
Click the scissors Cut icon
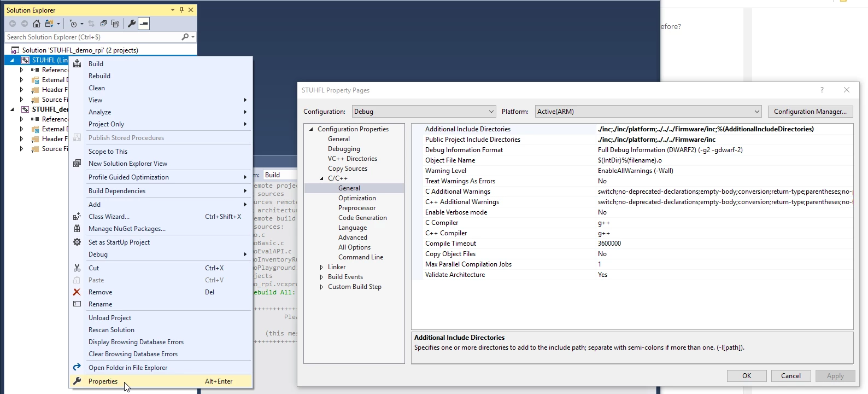(77, 268)
